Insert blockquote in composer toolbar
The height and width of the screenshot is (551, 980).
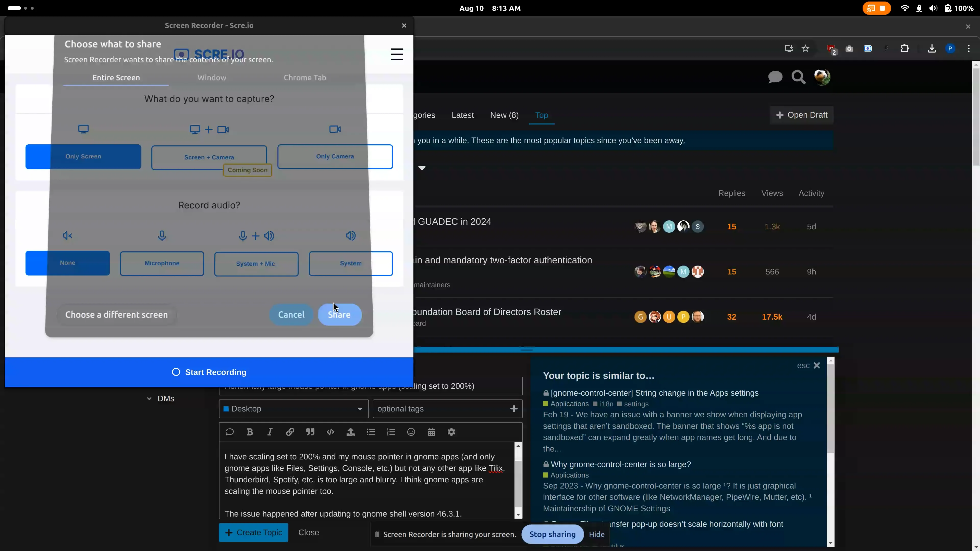310,432
